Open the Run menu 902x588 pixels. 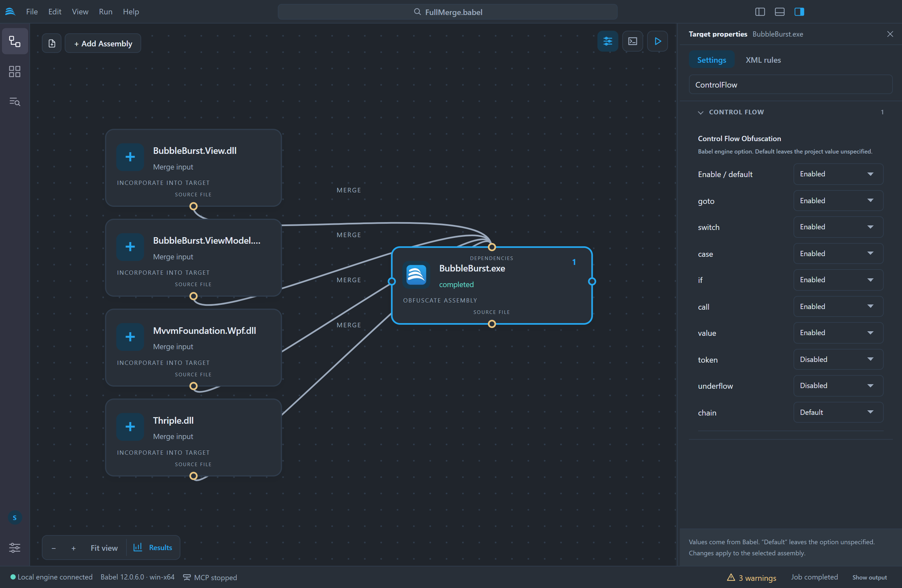pos(105,12)
